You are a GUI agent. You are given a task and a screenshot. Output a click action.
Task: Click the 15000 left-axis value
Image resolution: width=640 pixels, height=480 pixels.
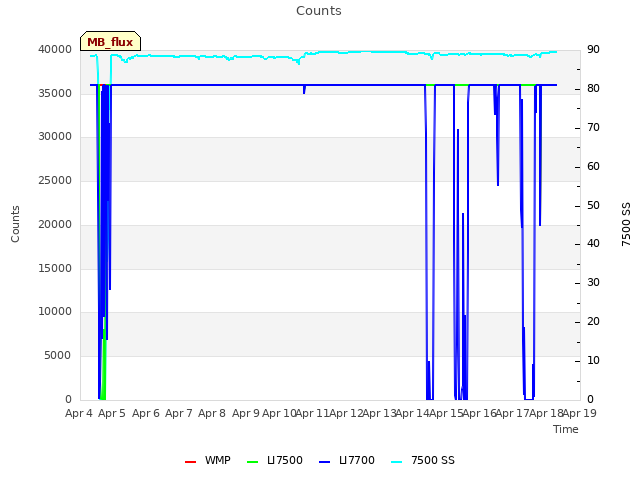[x=55, y=268]
